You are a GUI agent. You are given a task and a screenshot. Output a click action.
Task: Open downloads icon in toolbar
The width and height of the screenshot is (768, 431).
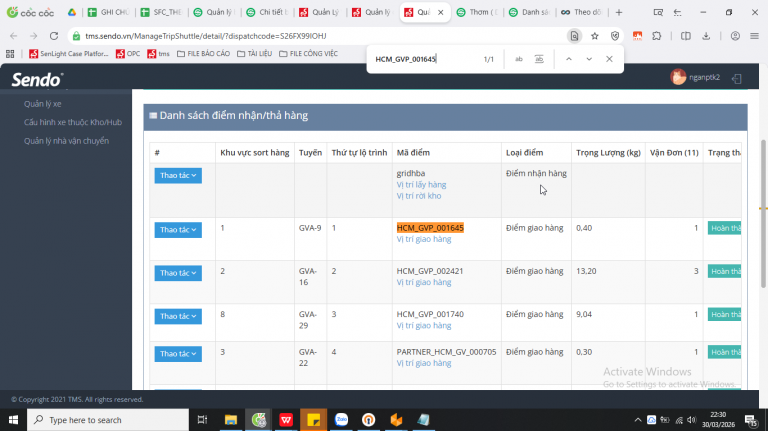tap(706, 36)
